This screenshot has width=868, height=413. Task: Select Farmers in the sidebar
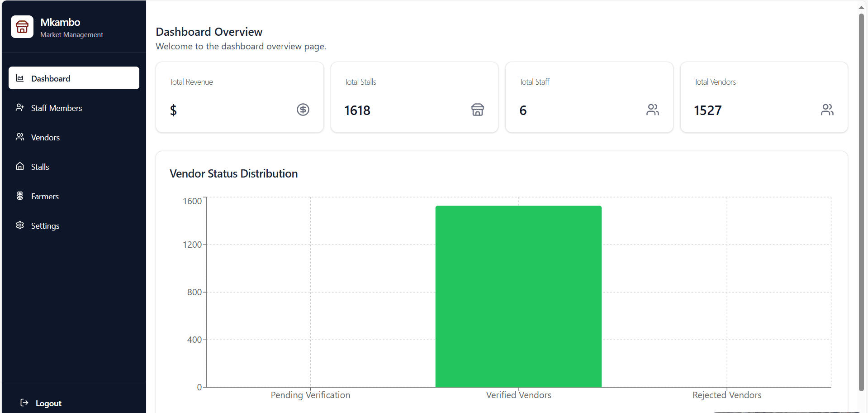pyautogui.click(x=45, y=197)
